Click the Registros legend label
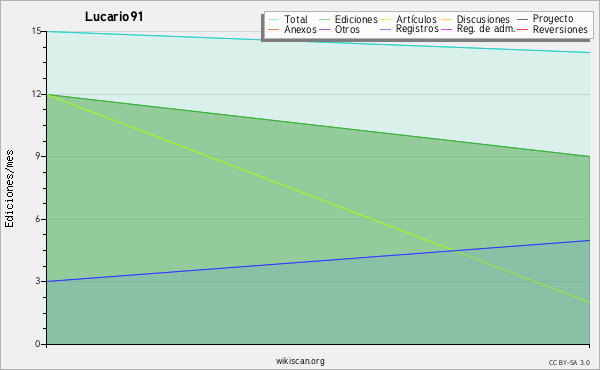Image resolution: width=600 pixels, height=370 pixels. pos(417,29)
